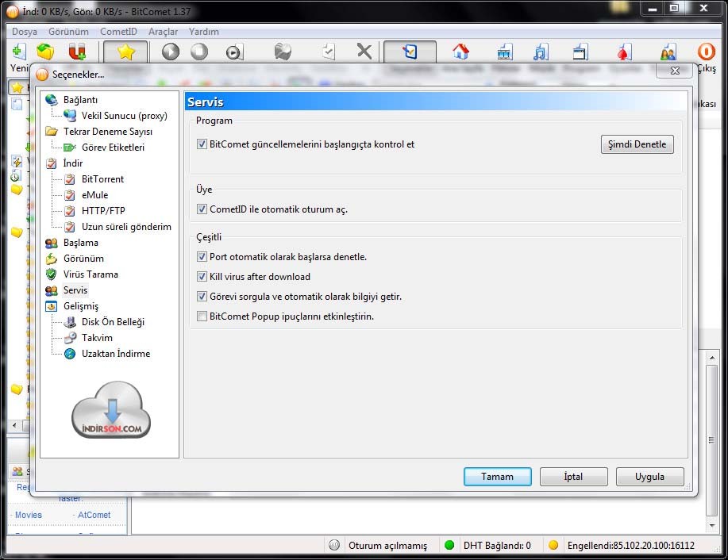
Task: Toggle BitComet güncellemelerini başlangıçta kontrol et
Action: tap(202, 144)
